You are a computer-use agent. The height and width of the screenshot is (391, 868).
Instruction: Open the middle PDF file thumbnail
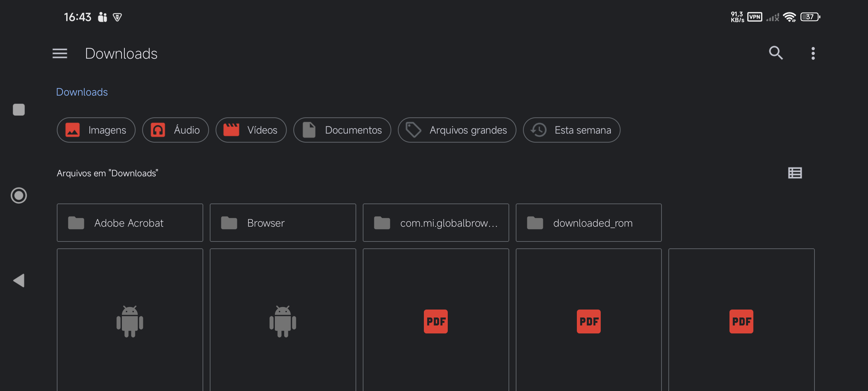tap(589, 320)
